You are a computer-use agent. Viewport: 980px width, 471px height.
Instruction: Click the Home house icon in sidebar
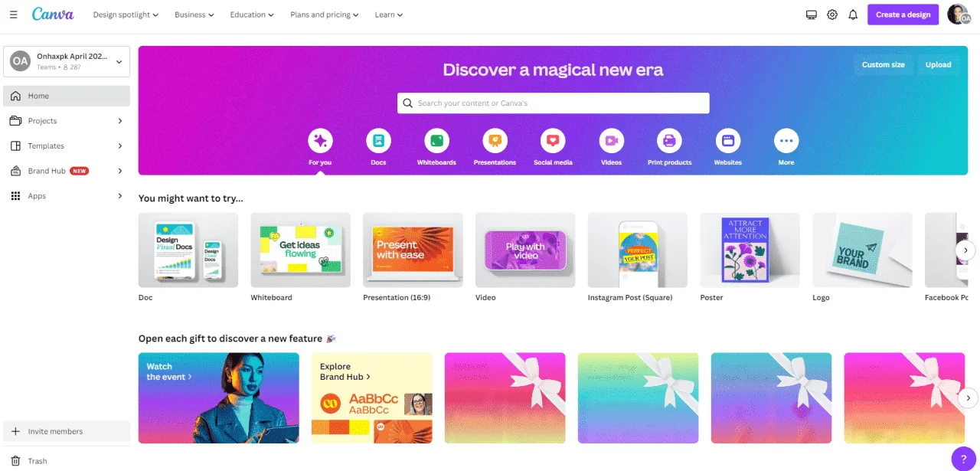(15, 96)
